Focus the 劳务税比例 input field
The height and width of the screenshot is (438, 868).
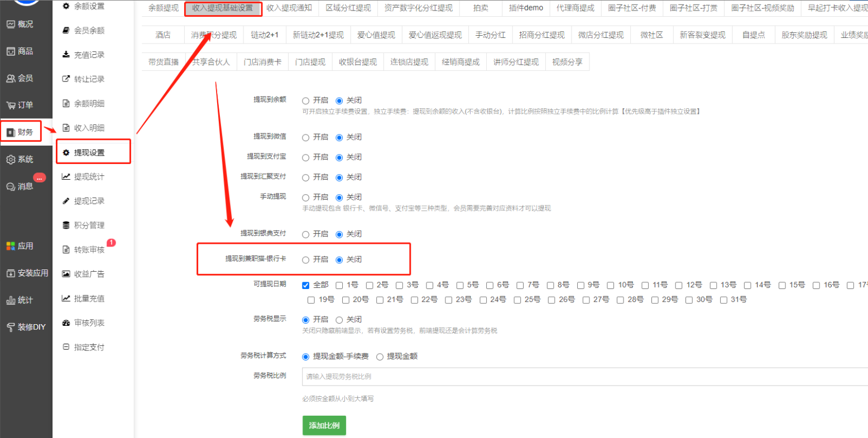581,377
